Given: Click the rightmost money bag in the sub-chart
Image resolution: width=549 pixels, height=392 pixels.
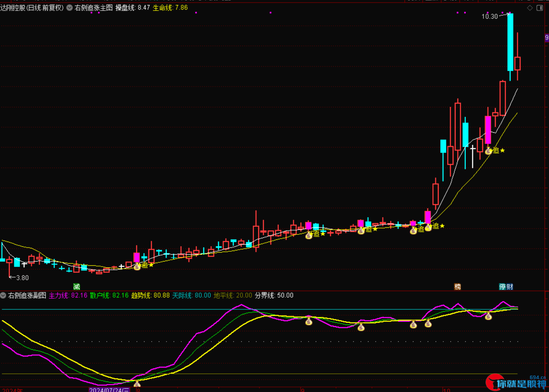Looking at the screenshot, I should [x=488, y=316].
